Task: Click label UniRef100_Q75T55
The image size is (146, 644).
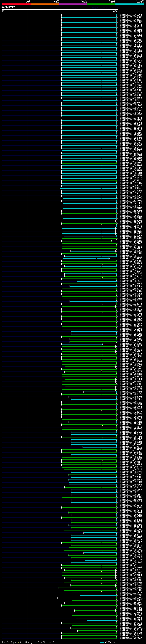Action: coord(131,48)
